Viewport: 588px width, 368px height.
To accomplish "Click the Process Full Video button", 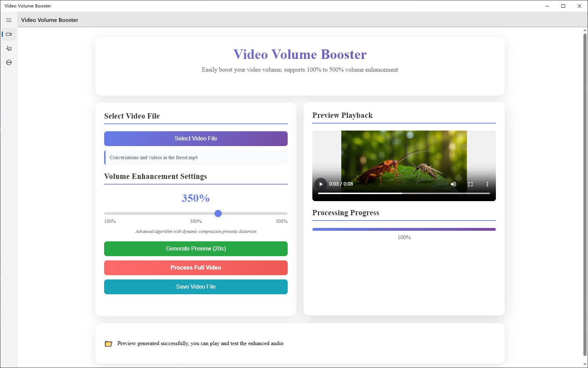I will click(196, 268).
